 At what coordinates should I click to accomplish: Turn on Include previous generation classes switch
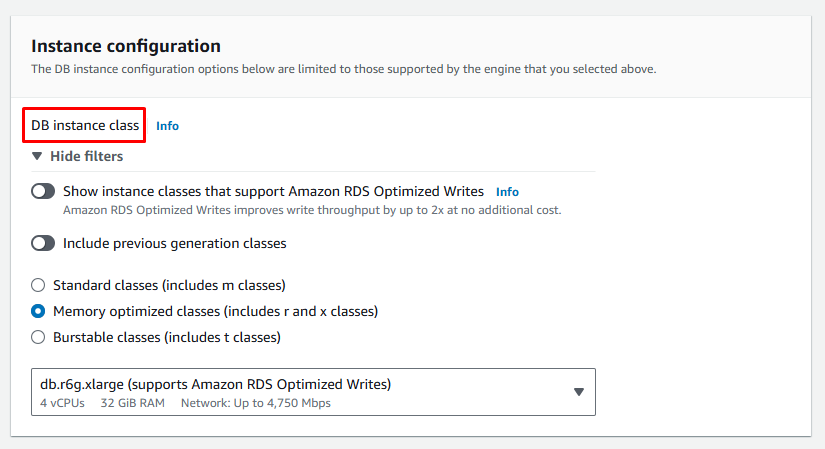click(43, 243)
